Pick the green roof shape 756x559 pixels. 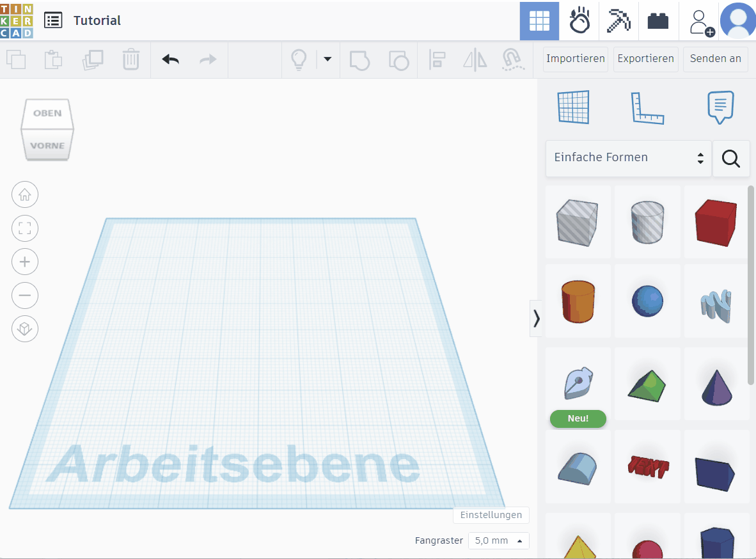coord(647,384)
